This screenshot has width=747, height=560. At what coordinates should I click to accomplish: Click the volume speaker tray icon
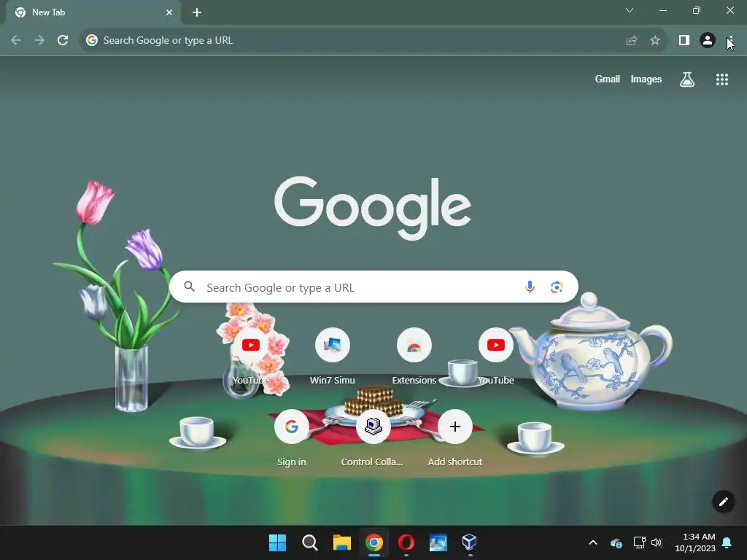click(657, 542)
